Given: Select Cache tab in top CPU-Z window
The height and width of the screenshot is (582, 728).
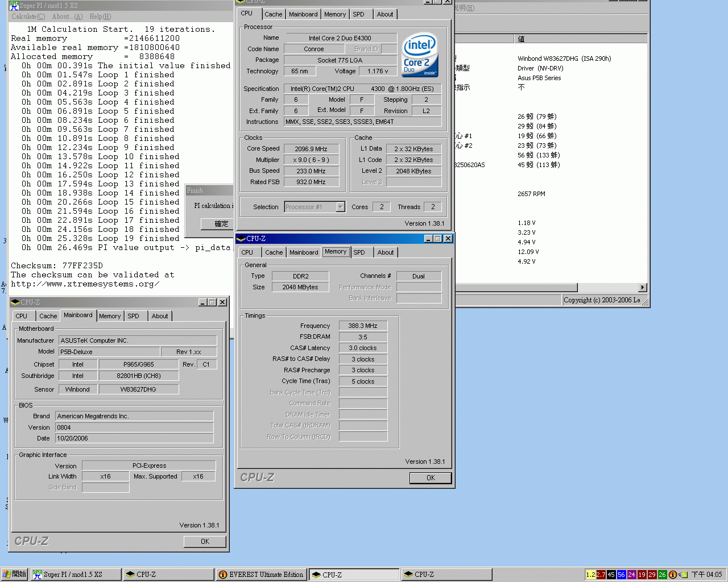Looking at the screenshot, I should pos(273,14).
